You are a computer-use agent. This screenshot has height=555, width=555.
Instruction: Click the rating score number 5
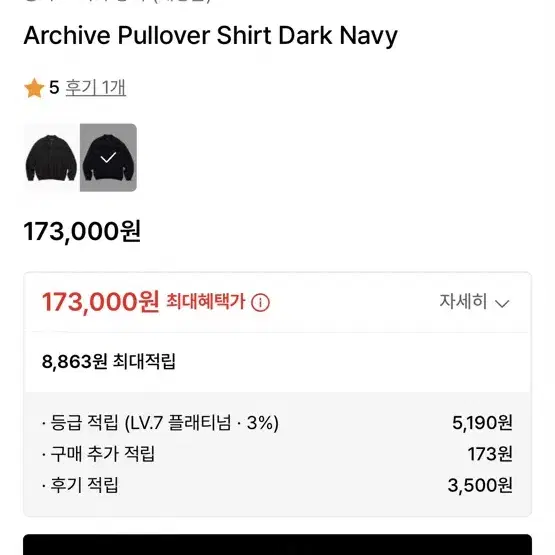(54, 87)
